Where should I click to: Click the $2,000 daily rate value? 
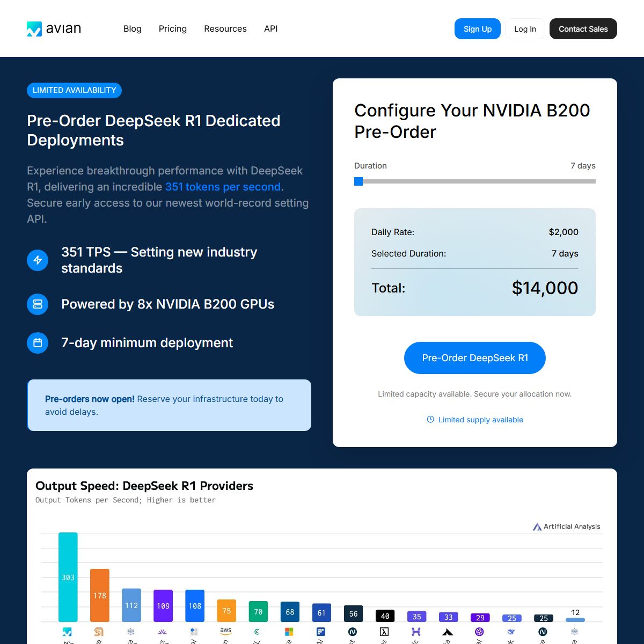point(563,232)
